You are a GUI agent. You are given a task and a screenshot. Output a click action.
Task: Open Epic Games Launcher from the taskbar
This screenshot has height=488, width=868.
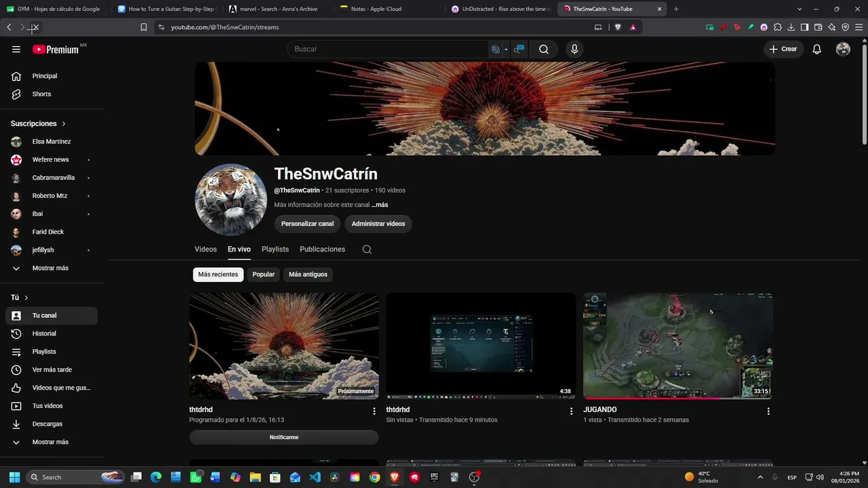tap(434, 477)
